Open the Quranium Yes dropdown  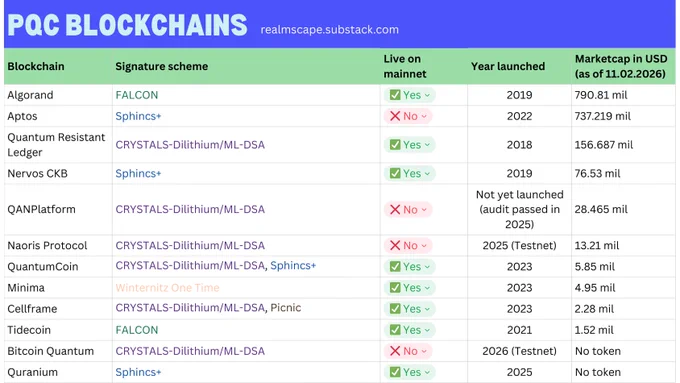coord(409,372)
